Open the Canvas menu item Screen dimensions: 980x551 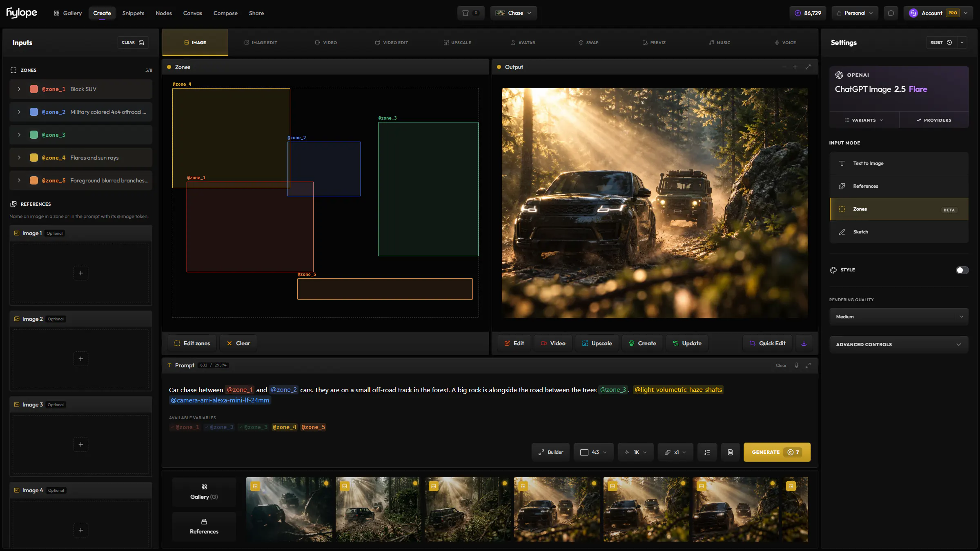pos(193,13)
